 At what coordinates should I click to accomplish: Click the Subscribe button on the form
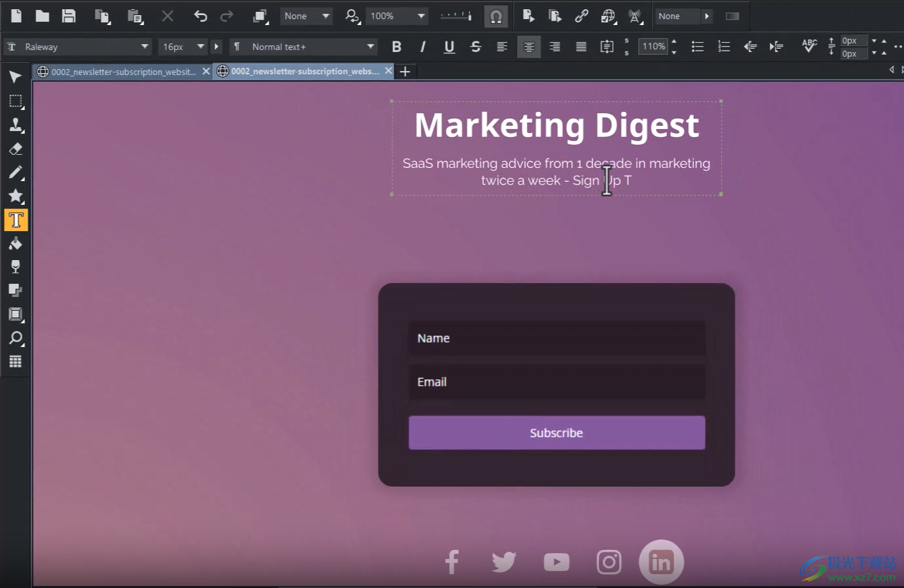pyautogui.click(x=556, y=433)
